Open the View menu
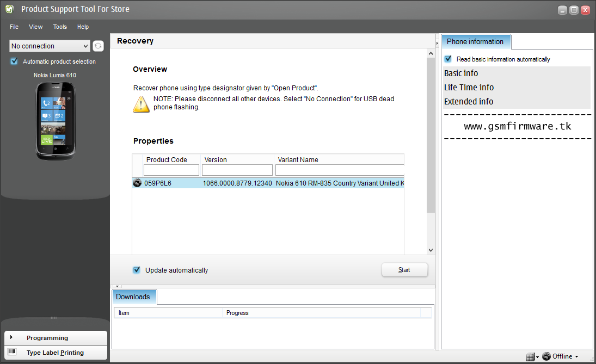 (x=36, y=27)
